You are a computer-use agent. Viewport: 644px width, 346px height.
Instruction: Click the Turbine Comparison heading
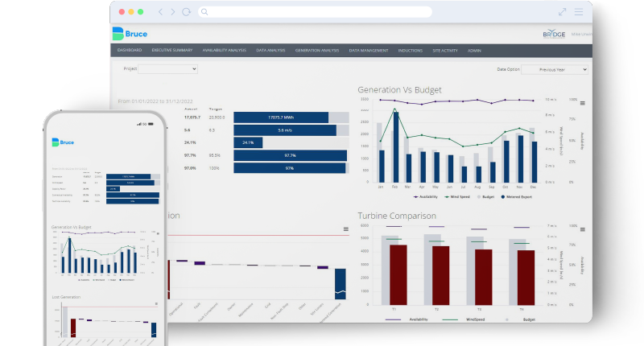397,216
